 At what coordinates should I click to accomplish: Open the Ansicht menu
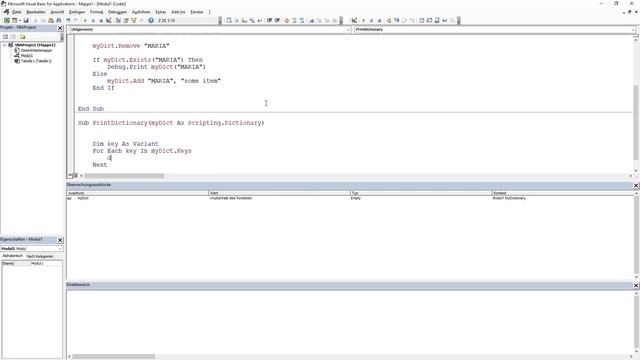coord(57,12)
